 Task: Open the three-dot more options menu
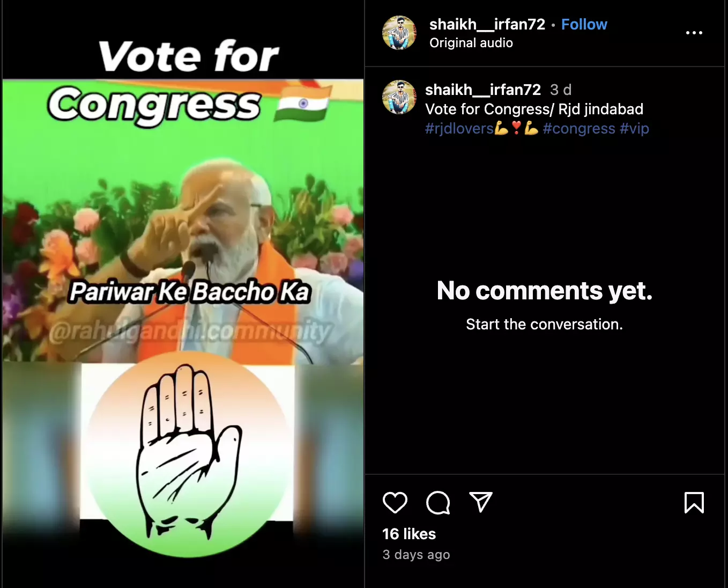point(694,33)
